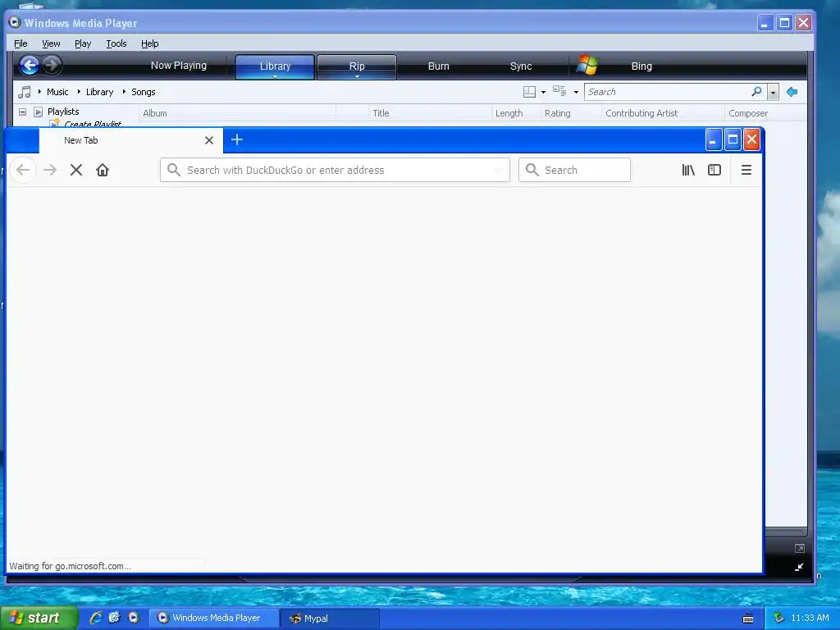Viewport: 840px width, 630px height.
Task: Click the system tray icon near the clock
Action: (778, 618)
